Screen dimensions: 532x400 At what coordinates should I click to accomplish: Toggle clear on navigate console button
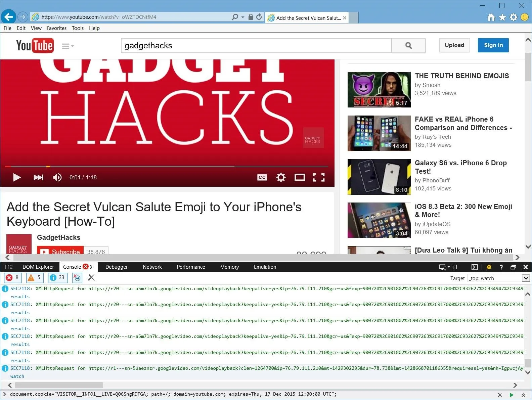[x=77, y=278]
